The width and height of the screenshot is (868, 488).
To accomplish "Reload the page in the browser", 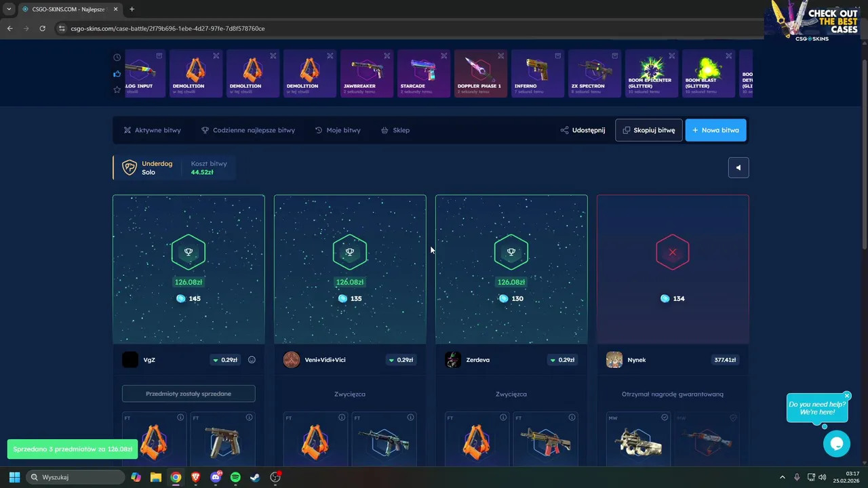I will coord(42,28).
